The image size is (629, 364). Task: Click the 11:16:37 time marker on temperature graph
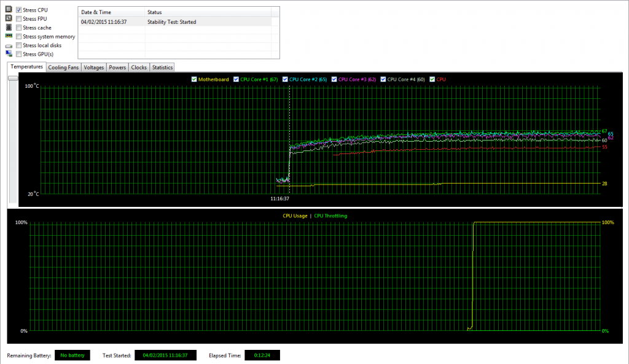click(x=279, y=198)
